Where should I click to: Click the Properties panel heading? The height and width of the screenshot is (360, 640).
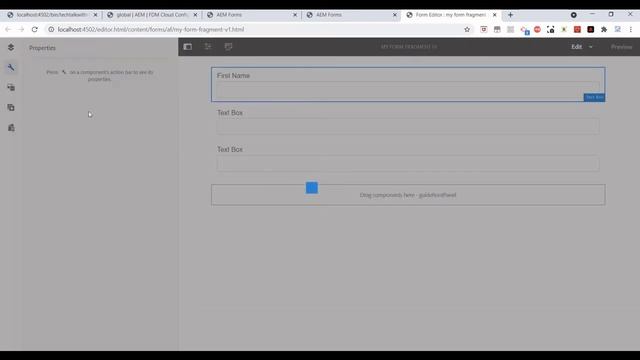pyautogui.click(x=42, y=48)
